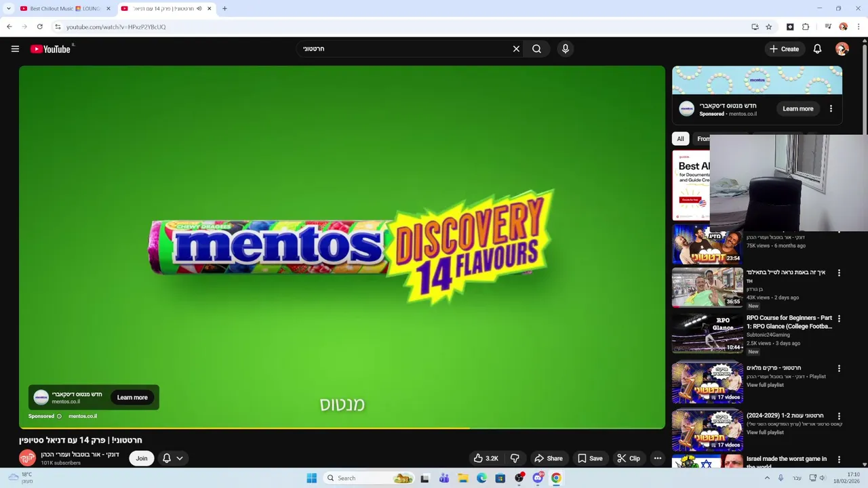Viewport: 868px width, 488px height.
Task: Click Learn more in the sidebar Mentos ad
Action: coord(798,108)
